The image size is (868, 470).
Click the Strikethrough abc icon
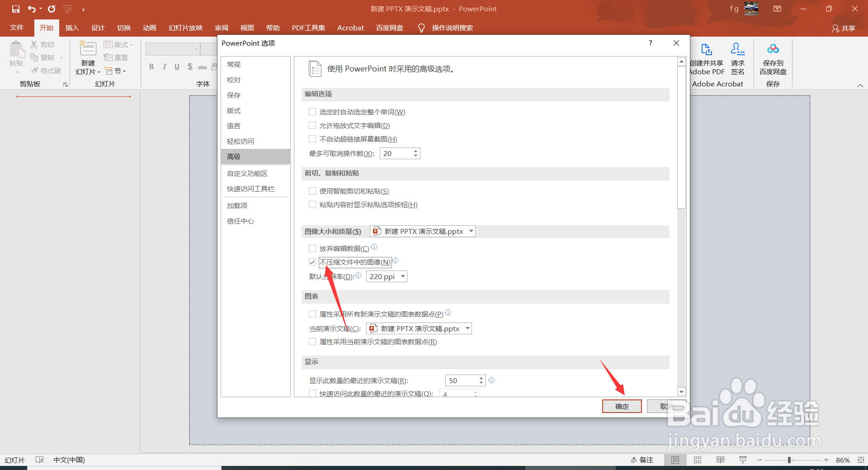(x=203, y=66)
